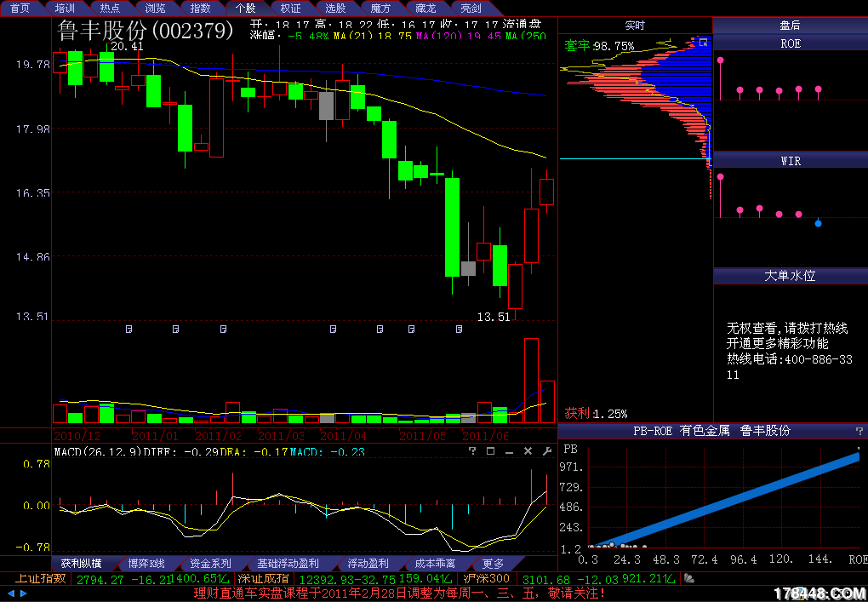Click the tallest red volume bar
This screenshot has height=602, width=868.
[531, 381]
